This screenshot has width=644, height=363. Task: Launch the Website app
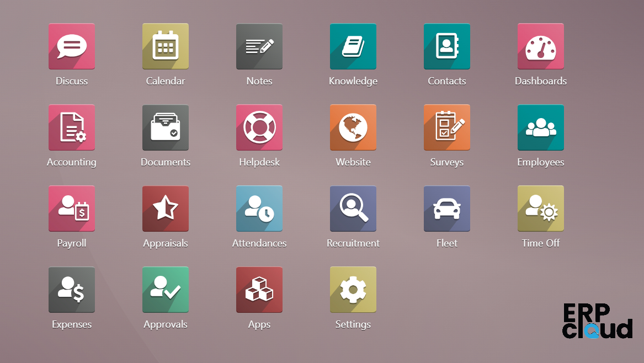coord(353,127)
